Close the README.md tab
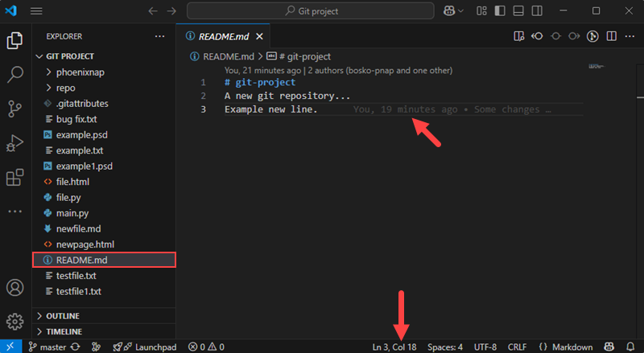644x353 pixels. 259,36
